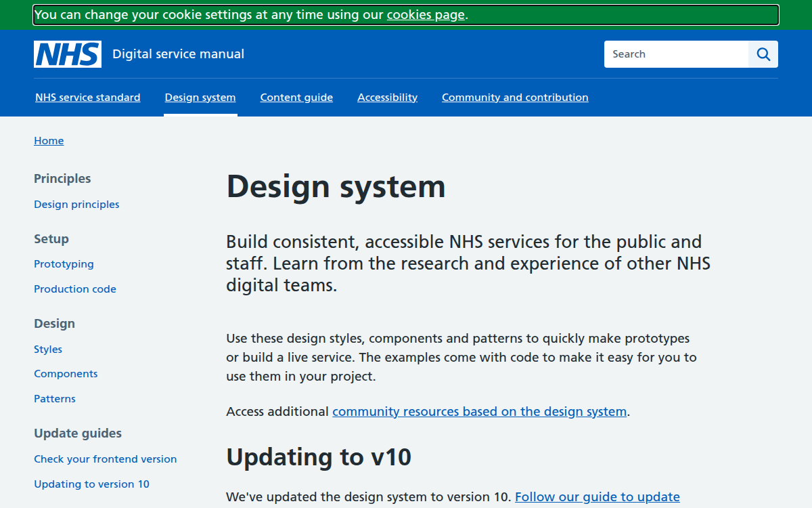Click the 'Use these design styles' paragraph
Image resolution: width=812 pixels, height=508 pixels.
(x=461, y=357)
